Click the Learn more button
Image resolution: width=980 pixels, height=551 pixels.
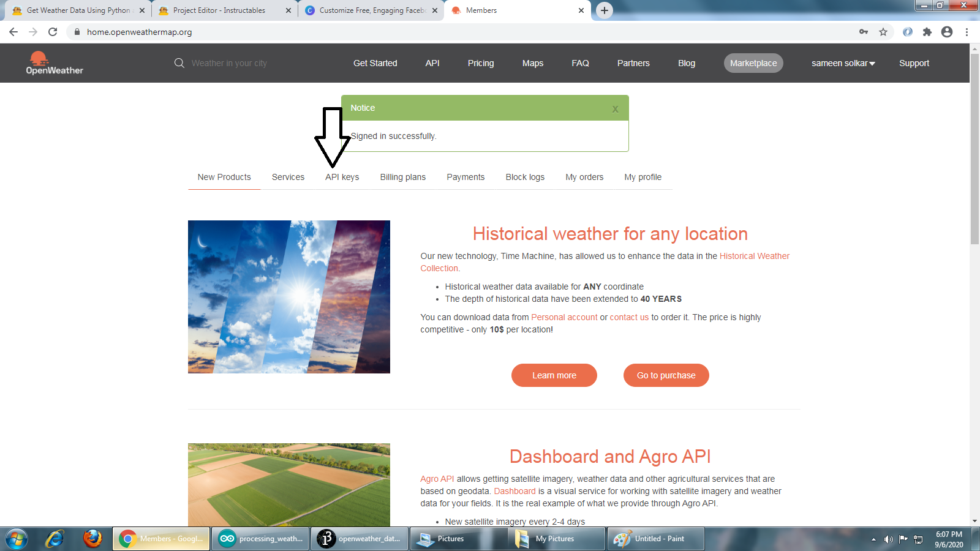point(554,375)
